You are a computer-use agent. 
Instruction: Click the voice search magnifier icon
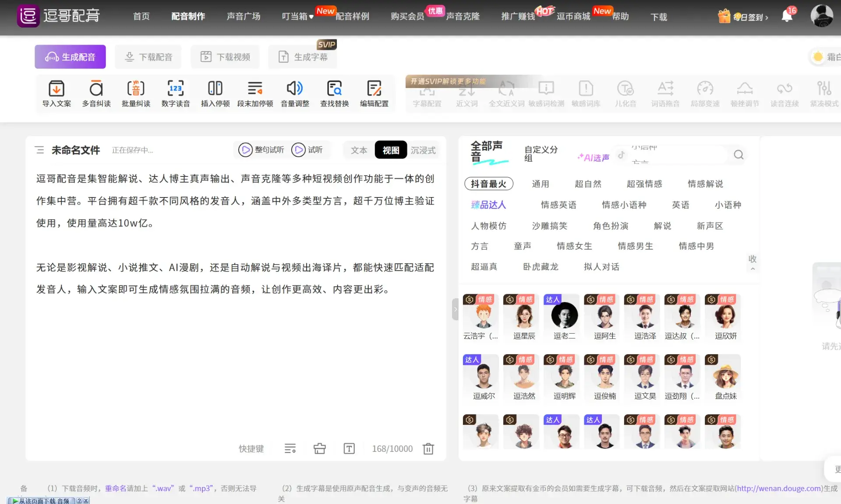[x=739, y=155]
